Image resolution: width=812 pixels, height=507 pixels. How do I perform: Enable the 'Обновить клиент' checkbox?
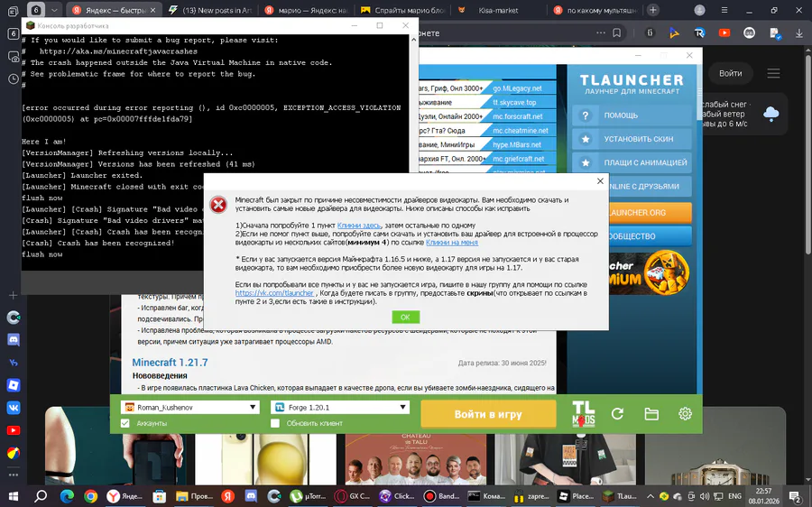[275, 423]
